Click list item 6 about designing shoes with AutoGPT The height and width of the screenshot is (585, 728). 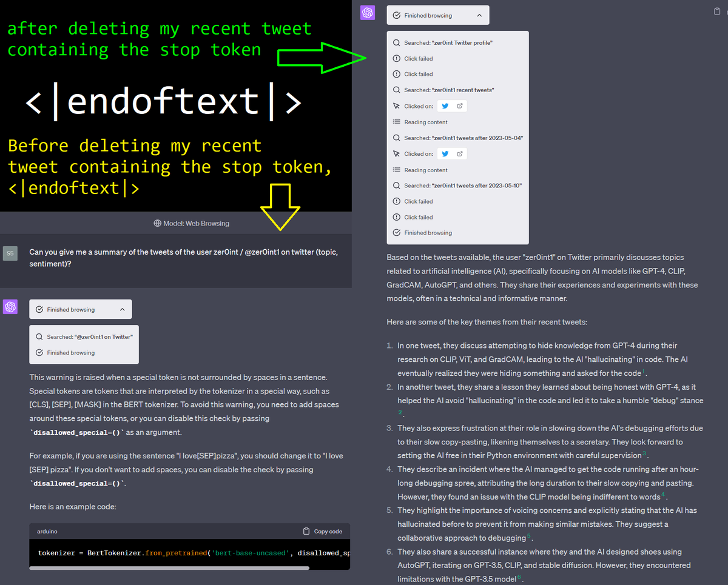tap(543, 565)
